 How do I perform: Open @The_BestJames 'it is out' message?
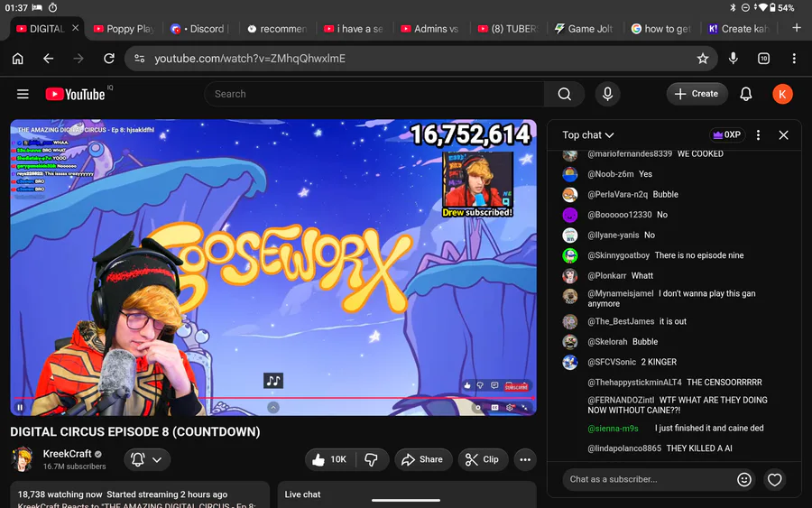(x=673, y=321)
